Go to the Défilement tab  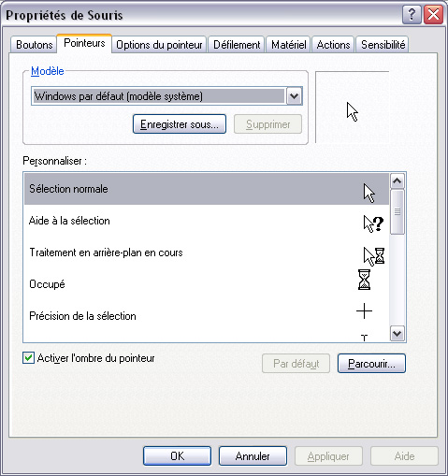click(x=237, y=45)
